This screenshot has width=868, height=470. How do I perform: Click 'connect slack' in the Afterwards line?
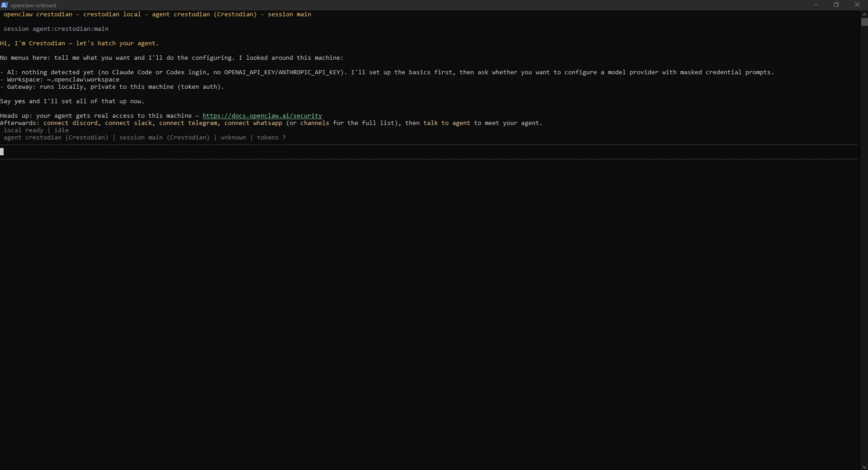(x=128, y=123)
